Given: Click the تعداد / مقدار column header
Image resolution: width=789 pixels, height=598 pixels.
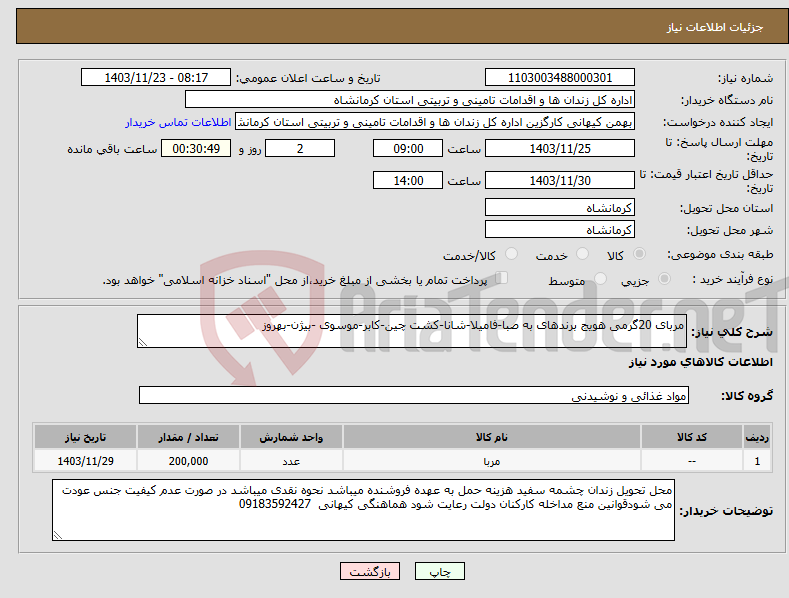Looking at the screenshot, I should pos(188,437).
